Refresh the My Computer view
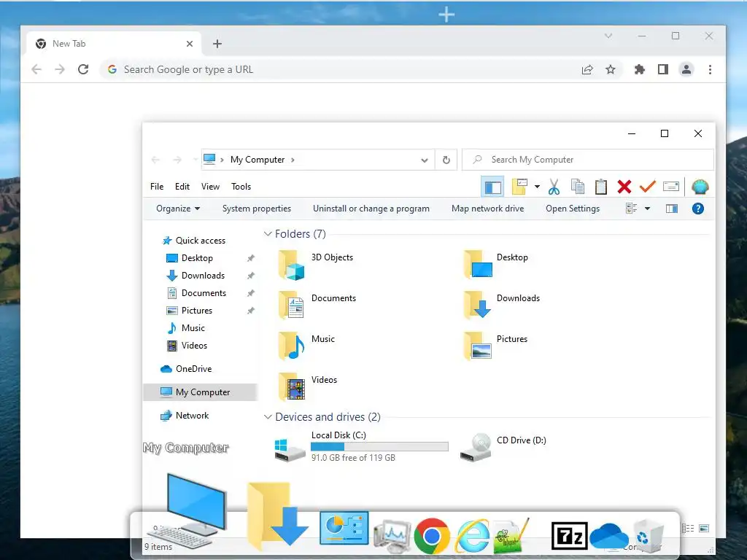The width and height of the screenshot is (747, 560). [446, 160]
